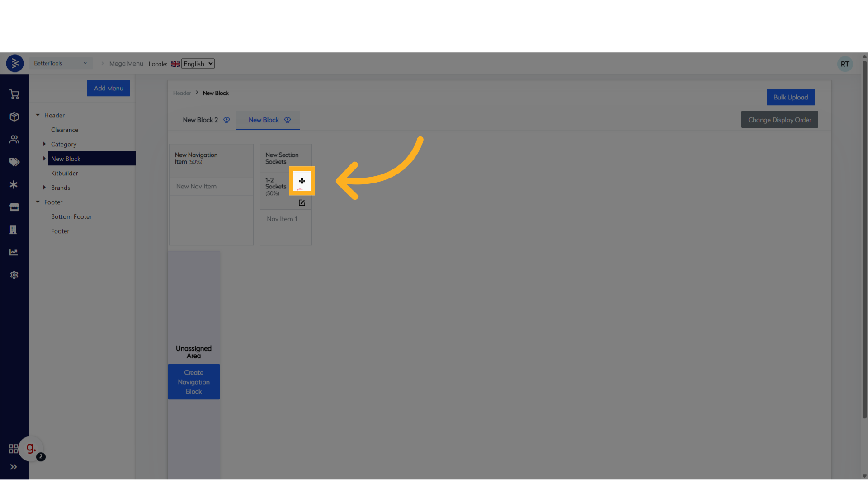
Task: Open the products box sidebar icon
Action: click(x=14, y=117)
